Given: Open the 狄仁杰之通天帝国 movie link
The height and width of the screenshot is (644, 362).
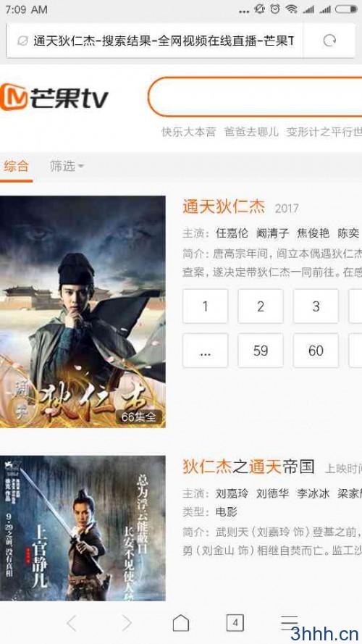Looking at the screenshot, I should (248, 467).
